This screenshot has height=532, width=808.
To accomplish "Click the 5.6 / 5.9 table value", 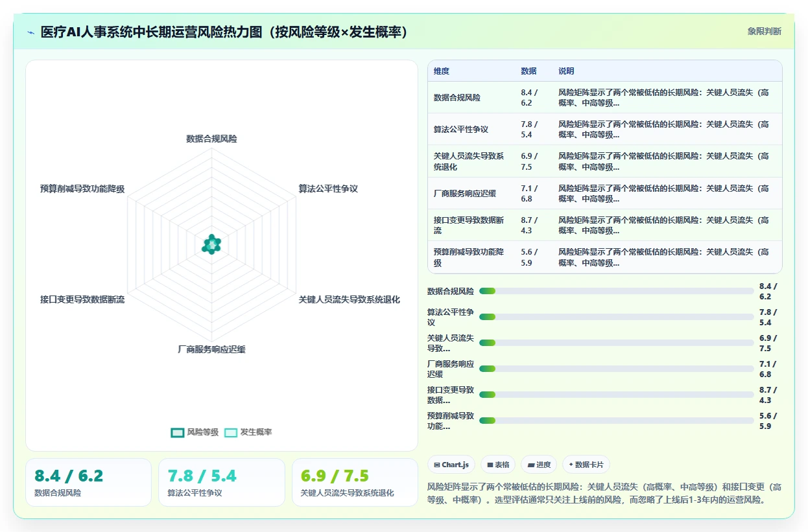I will point(529,257).
